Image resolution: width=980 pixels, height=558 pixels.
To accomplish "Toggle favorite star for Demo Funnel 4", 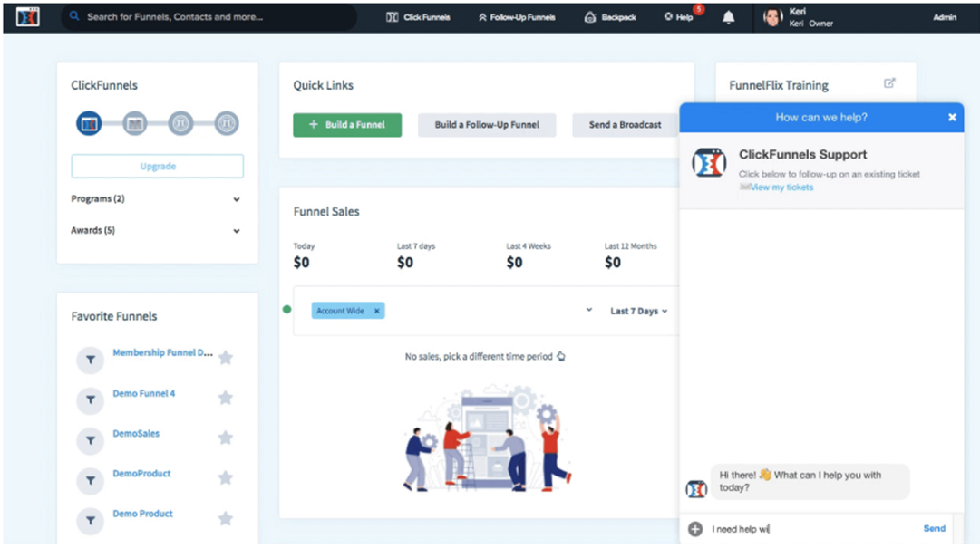I will point(226,398).
